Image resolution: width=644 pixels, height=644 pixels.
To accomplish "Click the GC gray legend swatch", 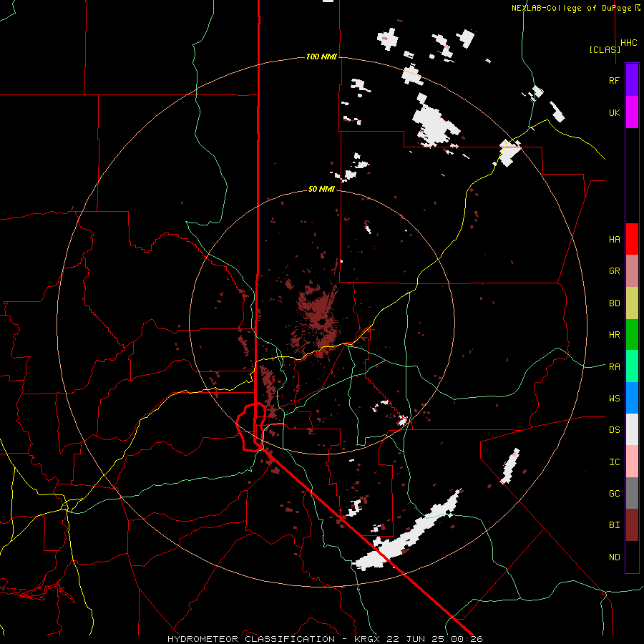I will [632, 493].
